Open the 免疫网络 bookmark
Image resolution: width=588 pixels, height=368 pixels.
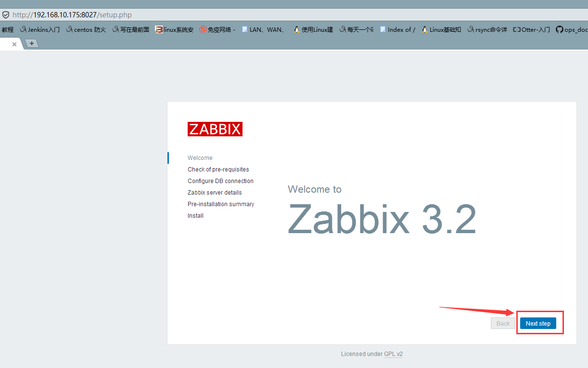coord(217,29)
